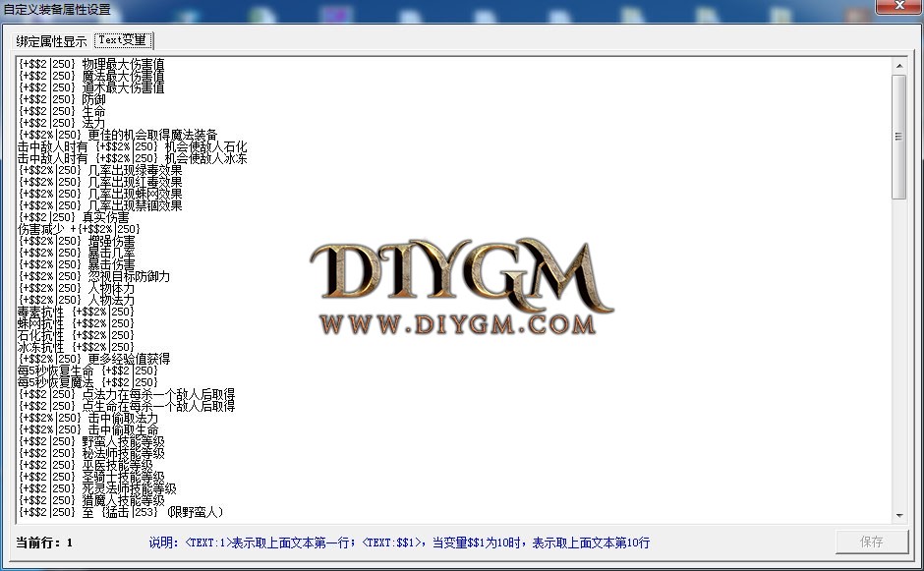Click the line 野蛮人技能等级
The height and width of the screenshot is (571, 924).
[91, 440]
